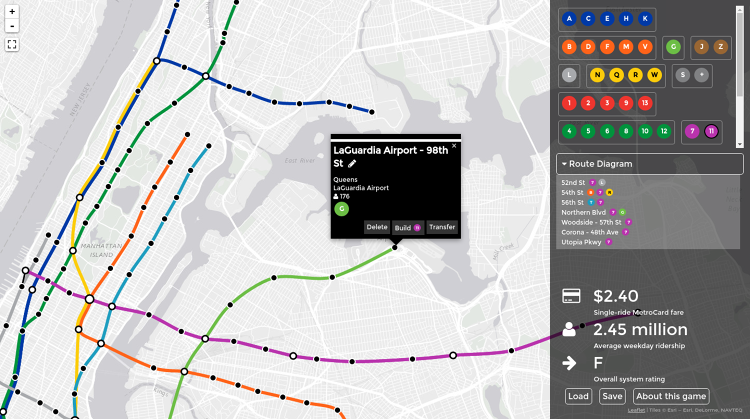Select the blue K line

pyautogui.click(x=645, y=19)
